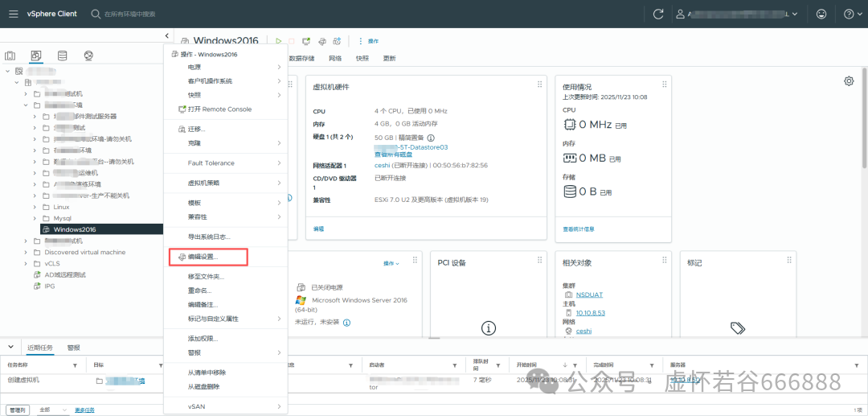Image resolution: width=868 pixels, height=416 pixels.
Task: Click the PCI 设备 info circle icon
Action: 489,328
